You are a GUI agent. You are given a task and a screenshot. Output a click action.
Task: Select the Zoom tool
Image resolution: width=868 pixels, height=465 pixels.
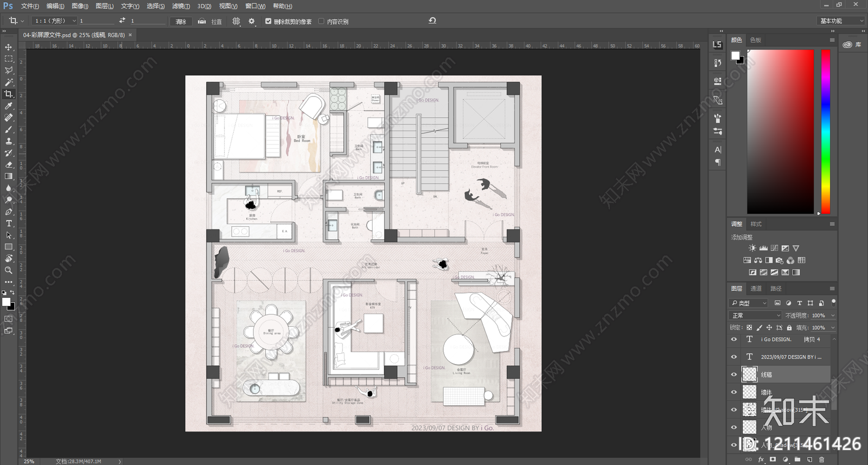coord(9,270)
